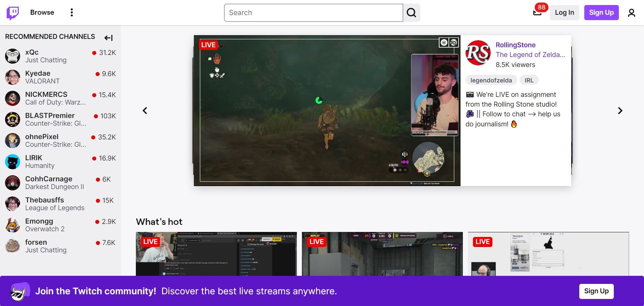This screenshot has height=306, width=644.
Task: Click the Twitch mascot icon in purple banner
Action: click(18, 291)
